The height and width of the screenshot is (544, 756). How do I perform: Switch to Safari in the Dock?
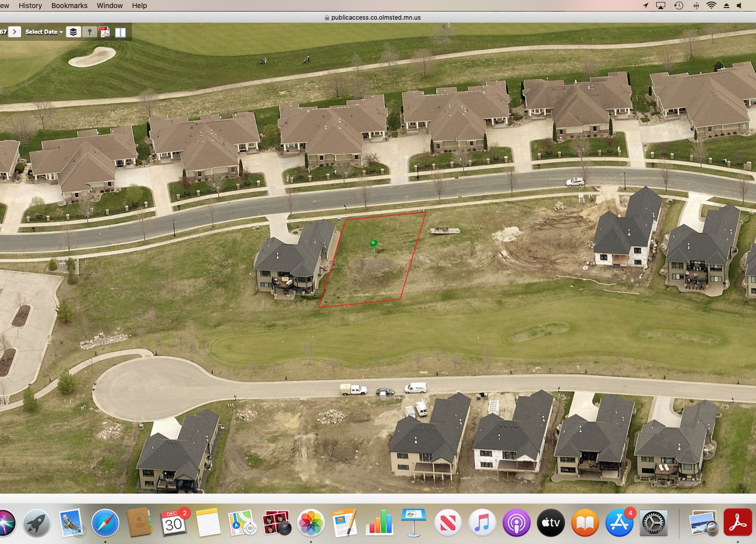coord(105,523)
